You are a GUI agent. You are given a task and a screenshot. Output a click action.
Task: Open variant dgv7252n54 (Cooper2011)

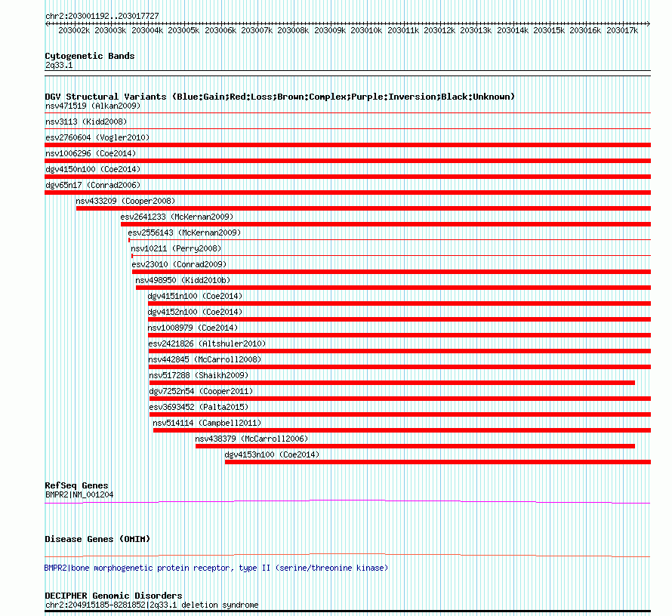tap(201, 391)
